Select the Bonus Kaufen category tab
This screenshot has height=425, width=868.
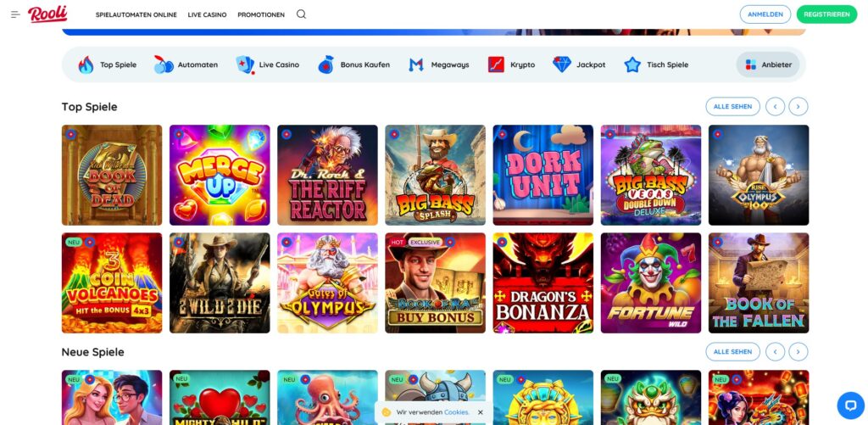[x=353, y=64]
